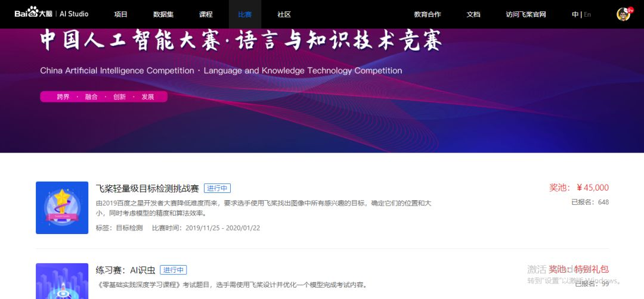Click the 跨界·融合·创新·发展 pink badge
Image resolution: width=644 pixels, height=299 pixels.
(x=104, y=97)
